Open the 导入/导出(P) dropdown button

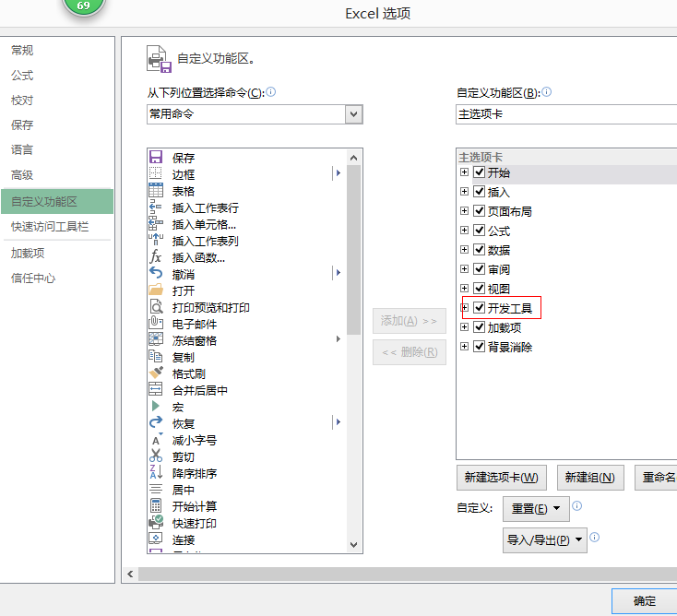click(x=544, y=540)
